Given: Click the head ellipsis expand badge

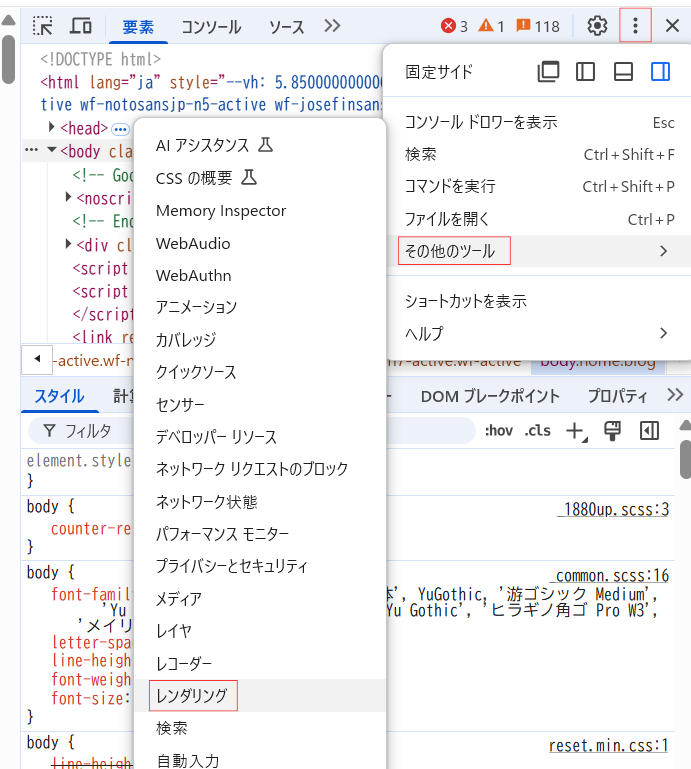Looking at the screenshot, I should (x=120, y=129).
